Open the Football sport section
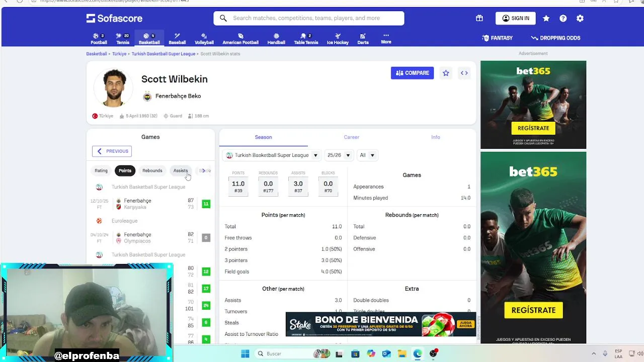 tap(99, 39)
